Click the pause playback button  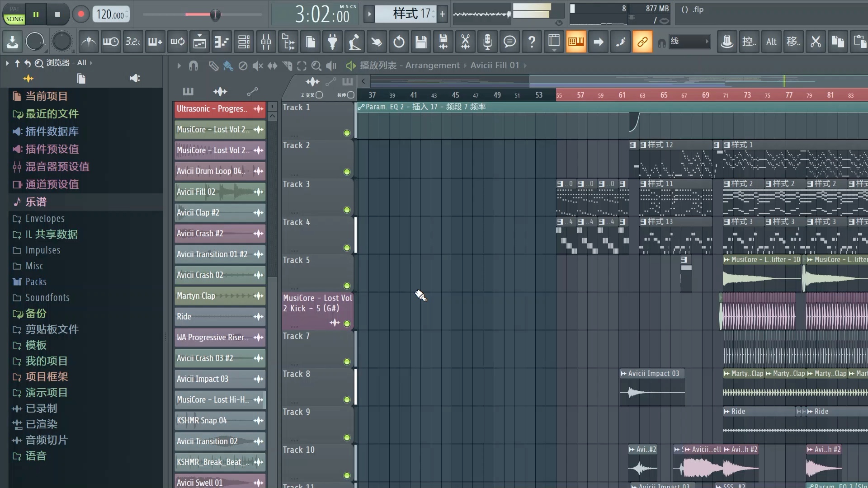click(x=36, y=14)
